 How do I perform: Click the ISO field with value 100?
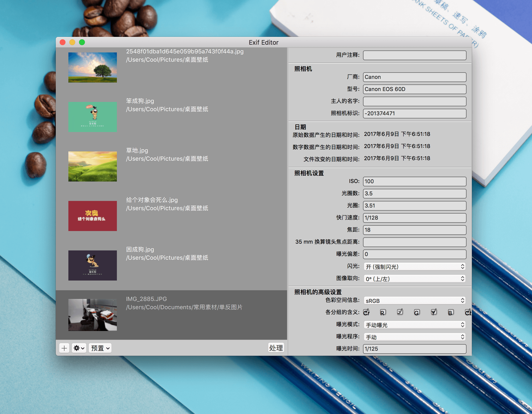coord(415,182)
